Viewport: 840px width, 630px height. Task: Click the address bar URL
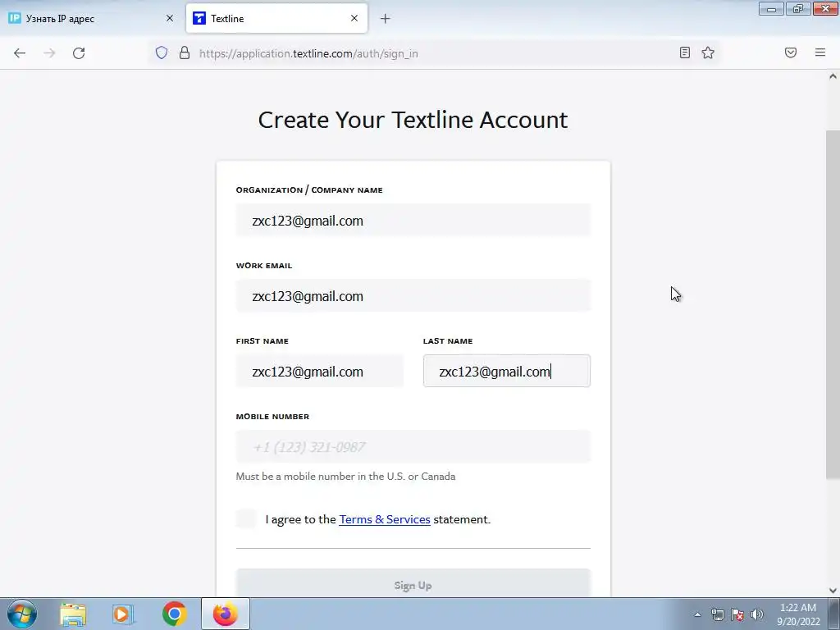(308, 53)
